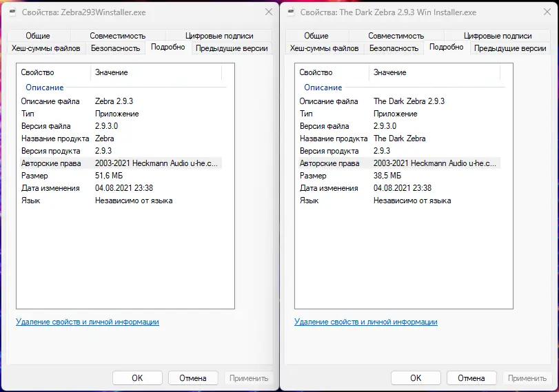Click Отмена in The Dark Zebra properties window
The image size is (559, 392).
click(x=471, y=378)
